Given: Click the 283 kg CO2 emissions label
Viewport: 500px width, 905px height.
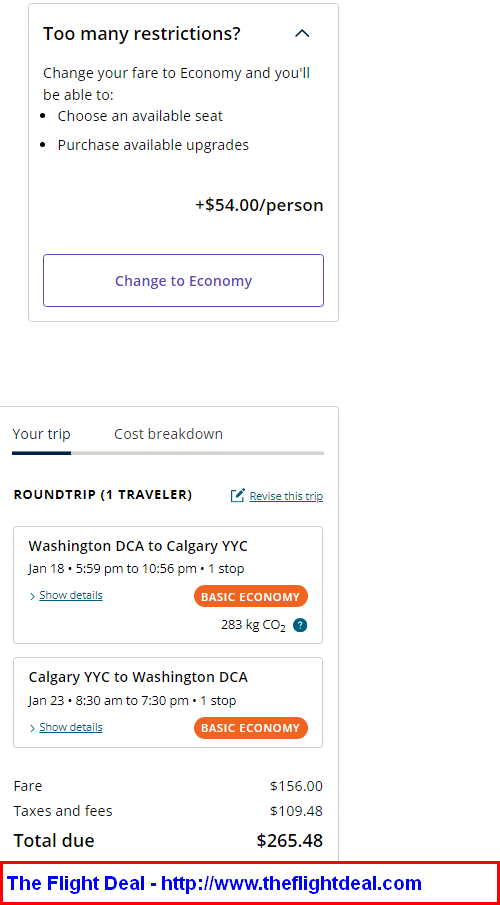Looking at the screenshot, I should pos(253,625).
